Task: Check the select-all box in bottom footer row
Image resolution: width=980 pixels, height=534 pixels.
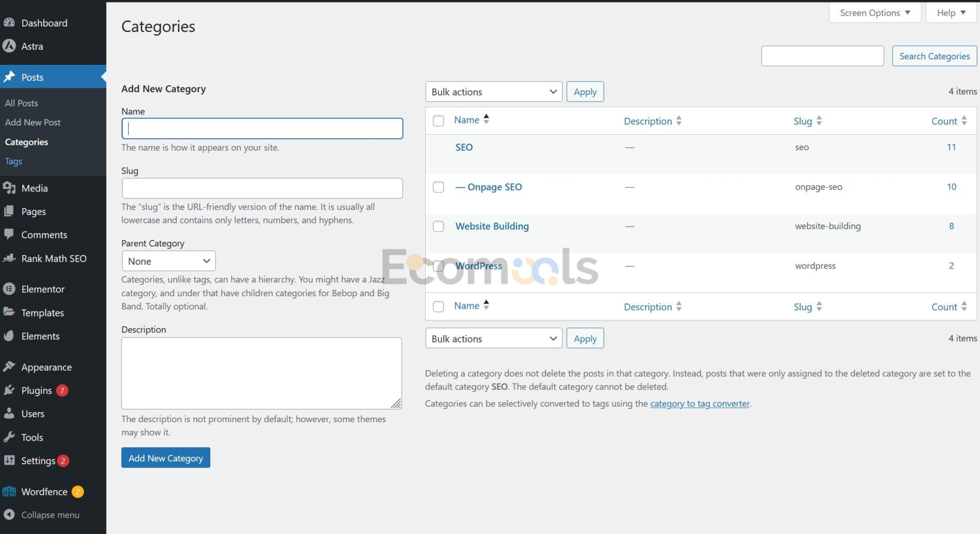Action: pos(438,307)
